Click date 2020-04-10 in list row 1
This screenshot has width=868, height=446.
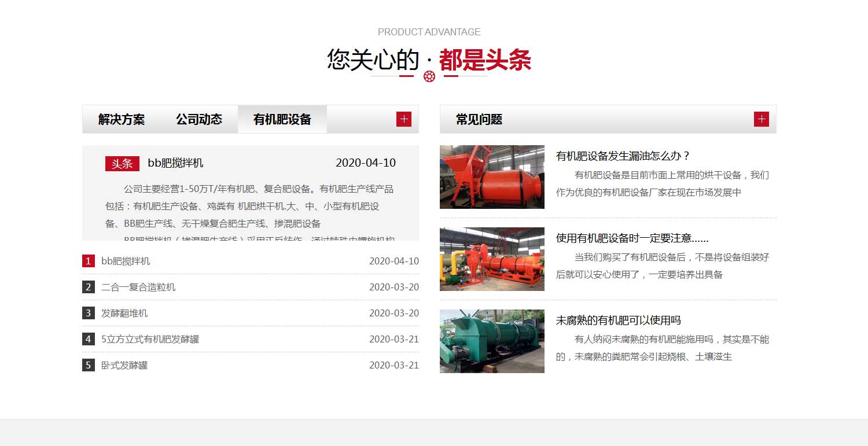tap(394, 261)
